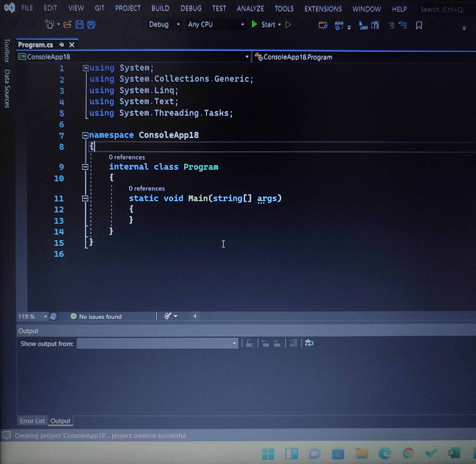This screenshot has height=464, width=476.
Task: Click Start Without Debugging hollow play icon
Action: point(288,25)
